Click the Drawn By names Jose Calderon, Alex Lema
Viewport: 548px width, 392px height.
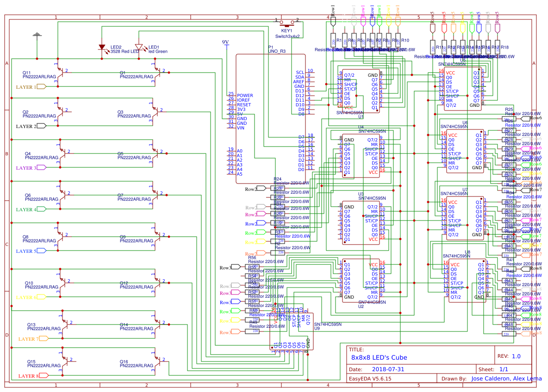click(506, 378)
